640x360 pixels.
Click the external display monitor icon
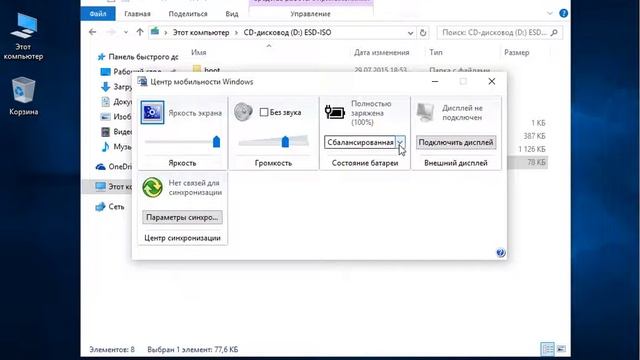[425, 112]
